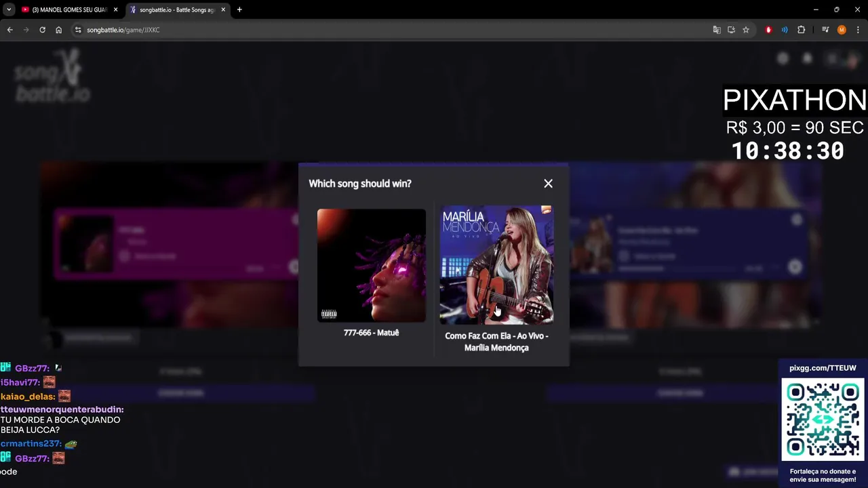The width and height of the screenshot is (868, 488).
Task: Open the red hand ad blocker extension
Action: coord(768,30)
